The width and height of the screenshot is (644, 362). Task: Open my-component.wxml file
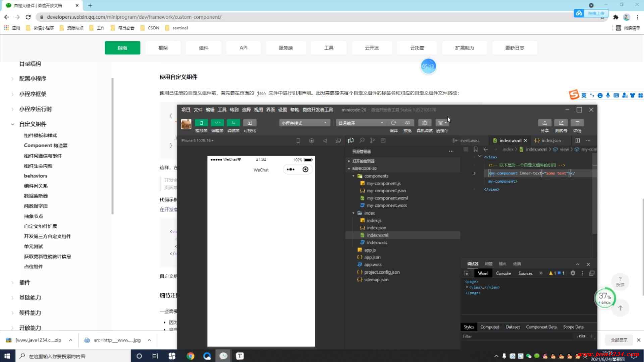click(x=387, y=198)
